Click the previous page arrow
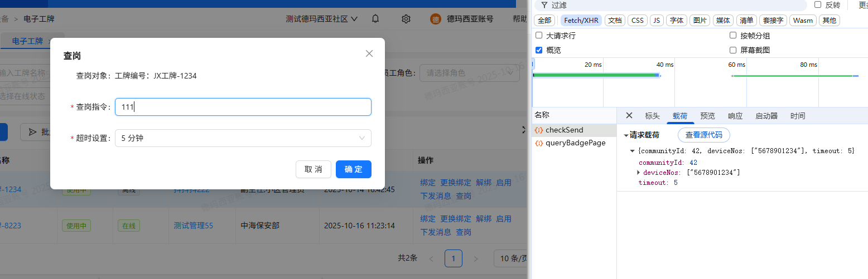The width and height of the screenshot is (868, 279). 431,258
